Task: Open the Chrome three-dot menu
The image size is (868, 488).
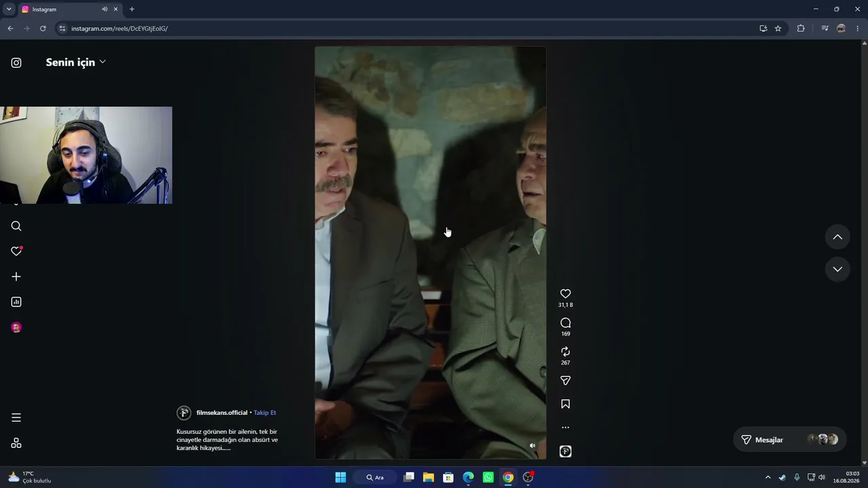Action: [858, 28]
